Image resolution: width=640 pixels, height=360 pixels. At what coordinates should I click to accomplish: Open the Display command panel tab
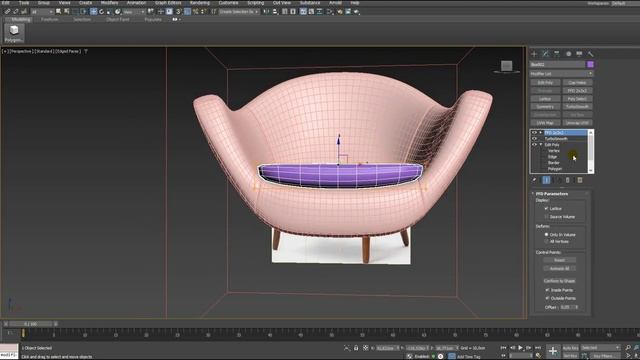(x=579, y=54)
